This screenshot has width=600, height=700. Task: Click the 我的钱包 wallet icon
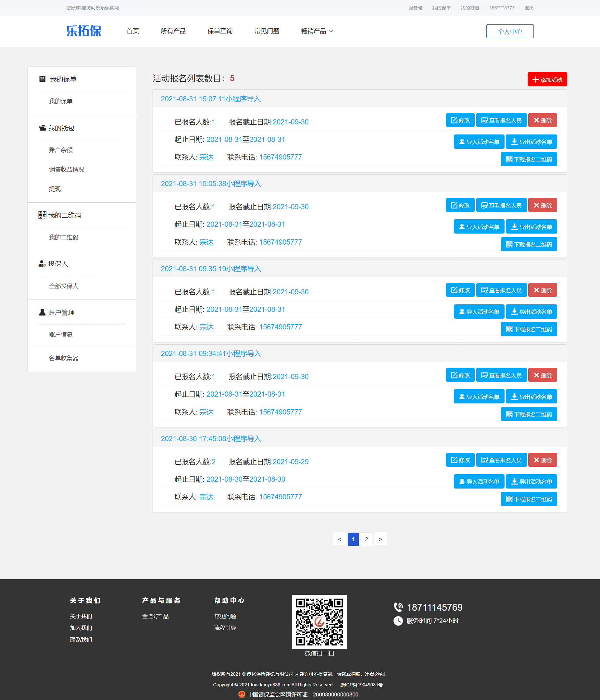42,128
